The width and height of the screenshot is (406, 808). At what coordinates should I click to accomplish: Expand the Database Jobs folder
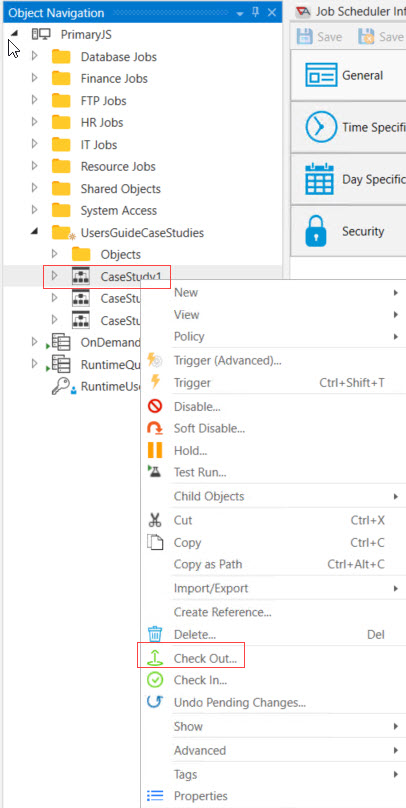35,56
